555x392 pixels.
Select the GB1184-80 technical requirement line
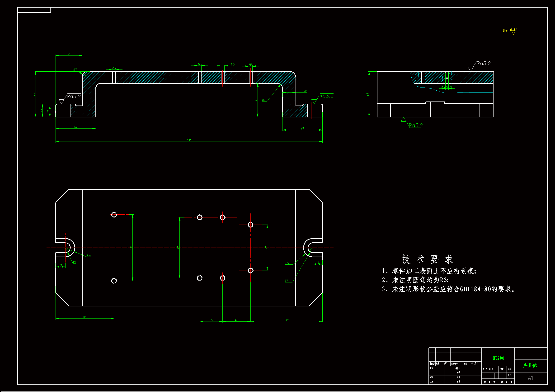coord(448,289)
